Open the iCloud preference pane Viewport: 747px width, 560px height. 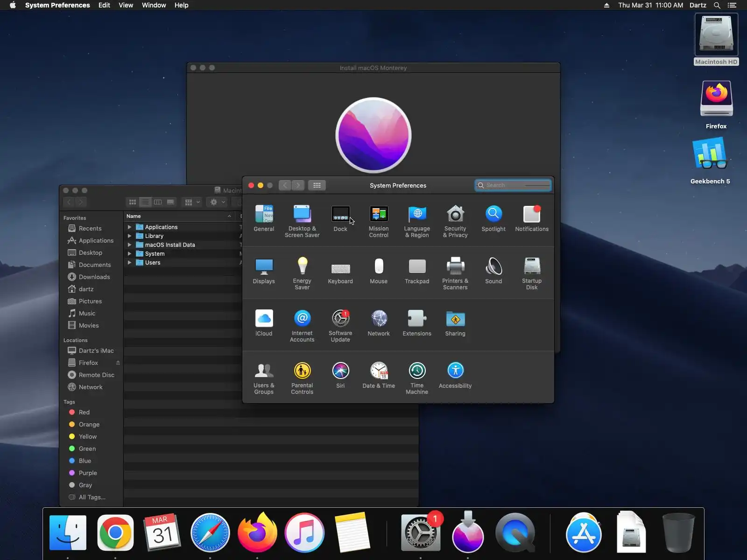coord(264,323)
